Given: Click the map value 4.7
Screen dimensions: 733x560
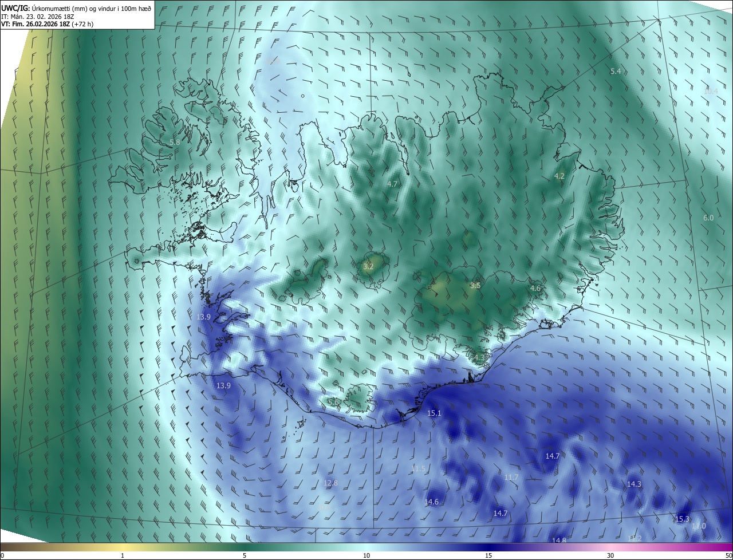Looking at the screenshot, I should tap(392, 184).
